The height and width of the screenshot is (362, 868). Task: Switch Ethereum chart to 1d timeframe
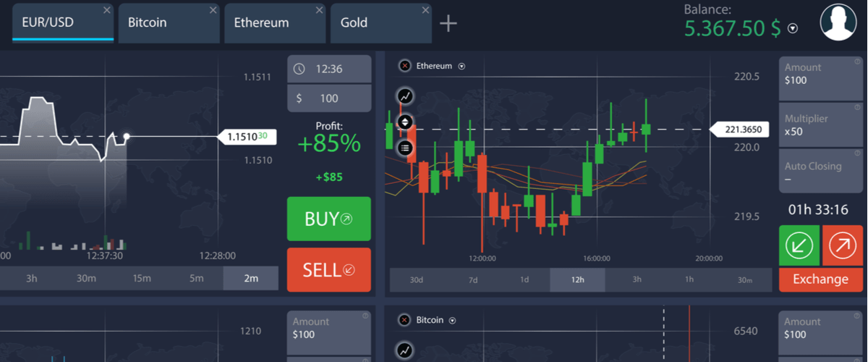pyautogui.click(x=524, y=279)
